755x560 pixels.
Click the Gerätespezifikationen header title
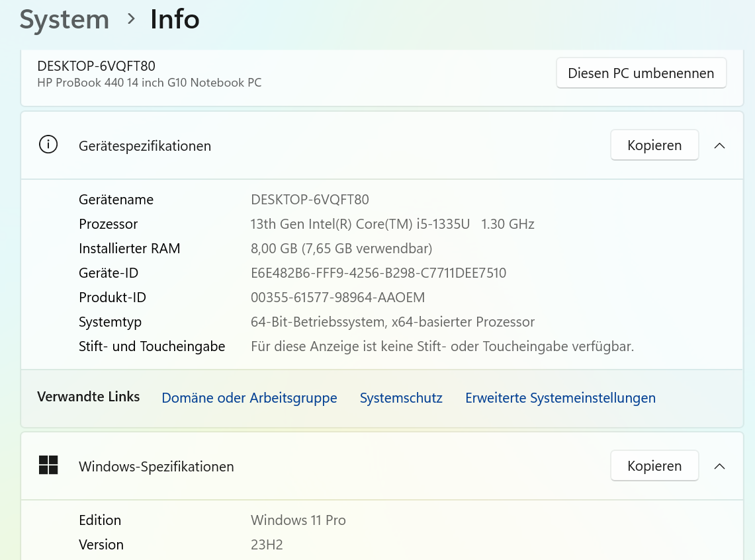tap(145, 146)
